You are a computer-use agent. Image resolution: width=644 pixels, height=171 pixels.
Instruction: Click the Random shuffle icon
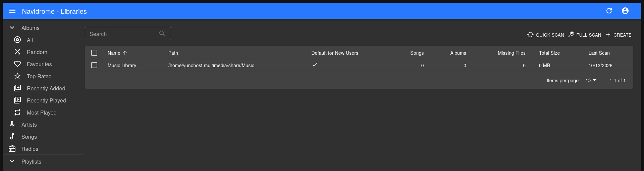coord(17,52)
